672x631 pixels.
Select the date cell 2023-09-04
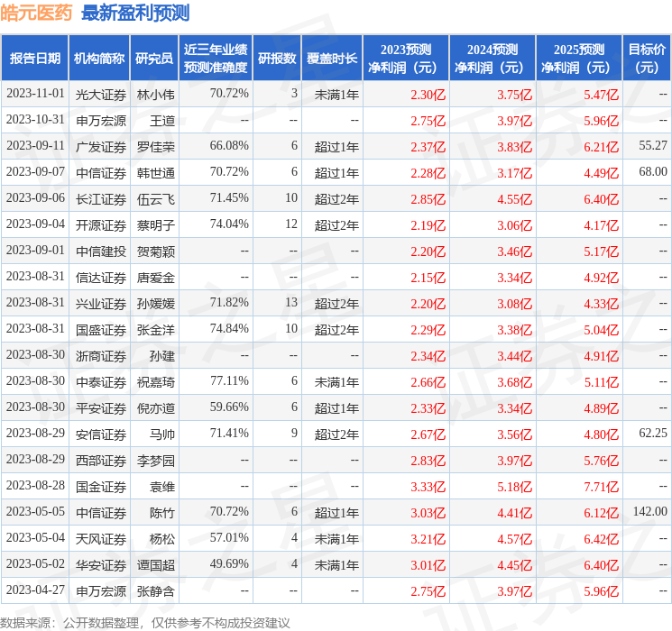point(35,224)
